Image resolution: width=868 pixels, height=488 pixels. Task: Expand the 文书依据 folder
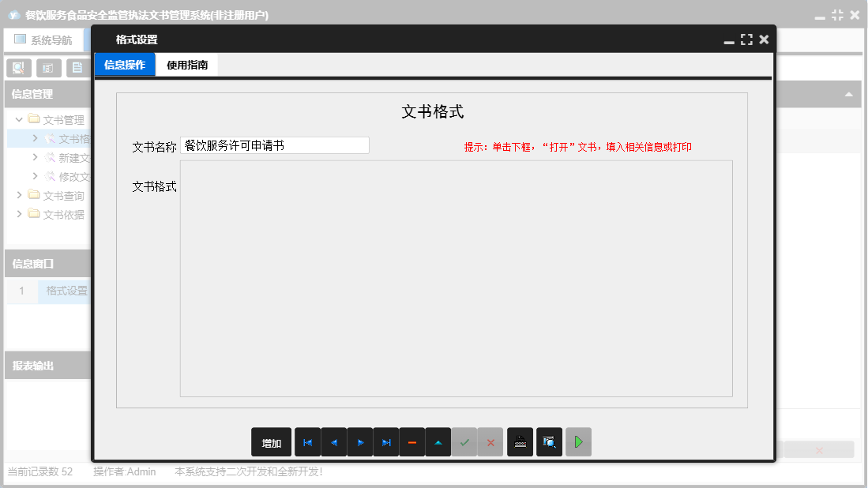pos(19,213)
